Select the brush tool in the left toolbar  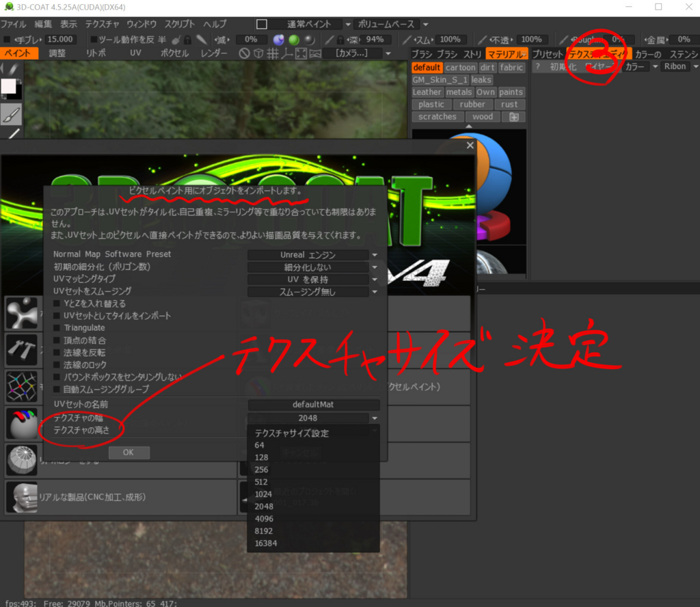[11, 114]
